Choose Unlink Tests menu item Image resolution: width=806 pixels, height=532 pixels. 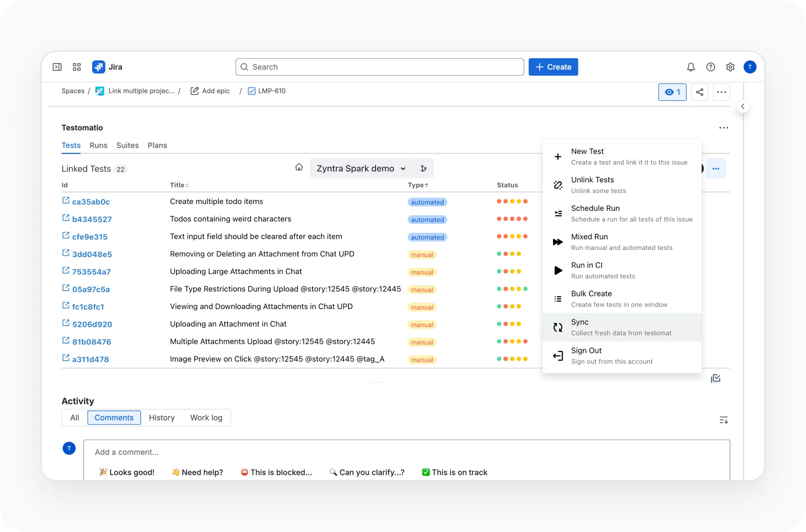tap(622, 185)
